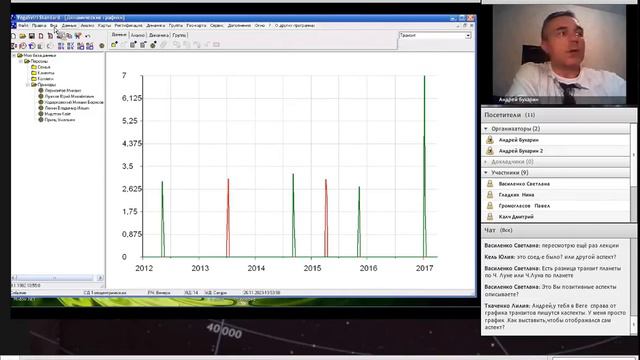Open the Вид menu
The image size is (640, 360).
click(53, 25)
